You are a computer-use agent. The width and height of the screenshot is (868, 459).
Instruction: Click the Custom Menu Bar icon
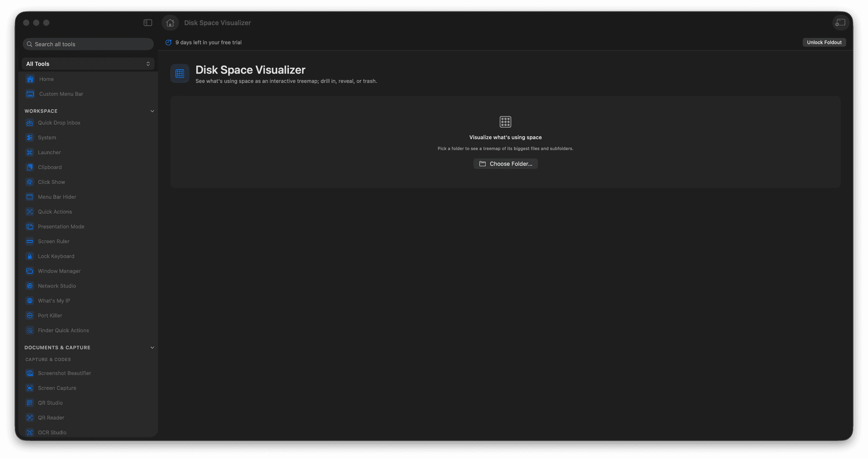[30, 94]
